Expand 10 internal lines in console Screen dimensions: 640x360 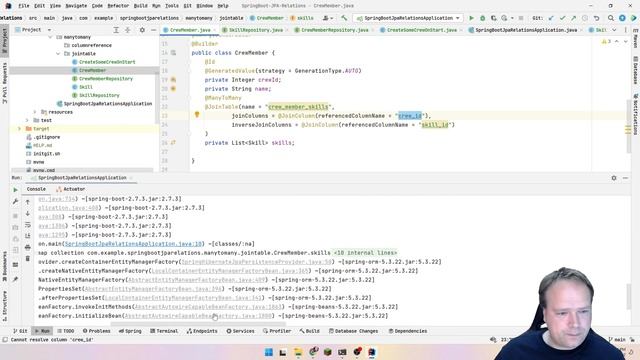click(365, 253)
